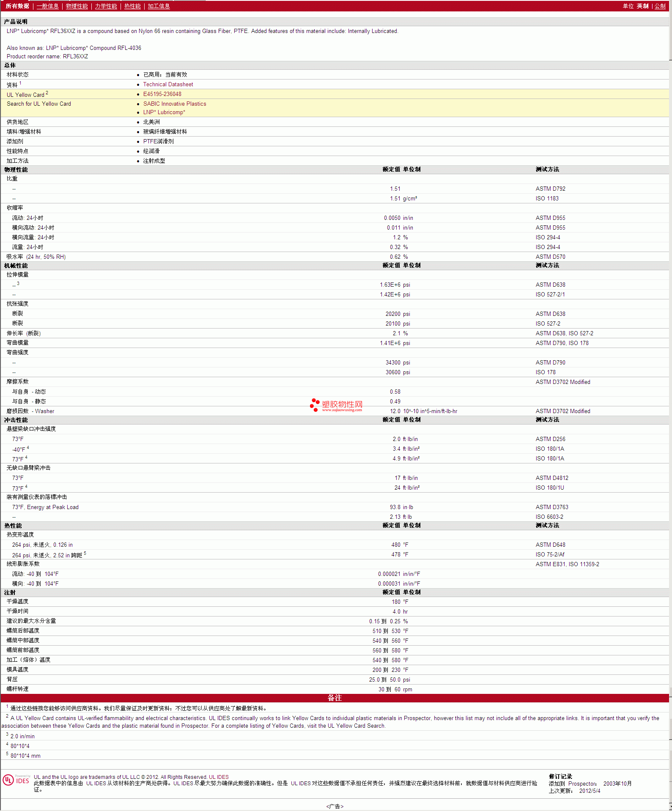Click the ASTM E831, ISO 11359-2 method
This screenshot has width=672, height=811.
pyautogui.click(x=567, y=564)
